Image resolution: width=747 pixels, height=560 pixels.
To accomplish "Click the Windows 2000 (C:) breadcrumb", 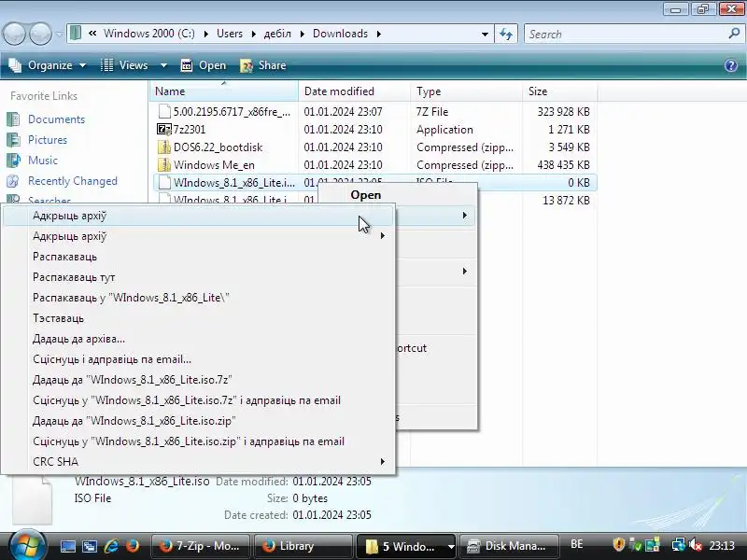I will [149, 34].
